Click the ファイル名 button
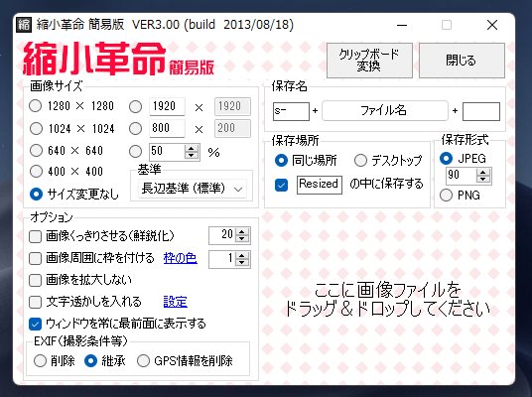 pos(385,110)
